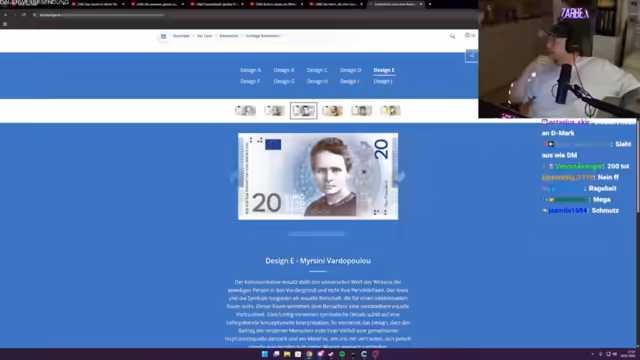Show the previous banknote with the left arrow
The width and height of the screenshot is (640, 360).
click(x=234, y=176)
